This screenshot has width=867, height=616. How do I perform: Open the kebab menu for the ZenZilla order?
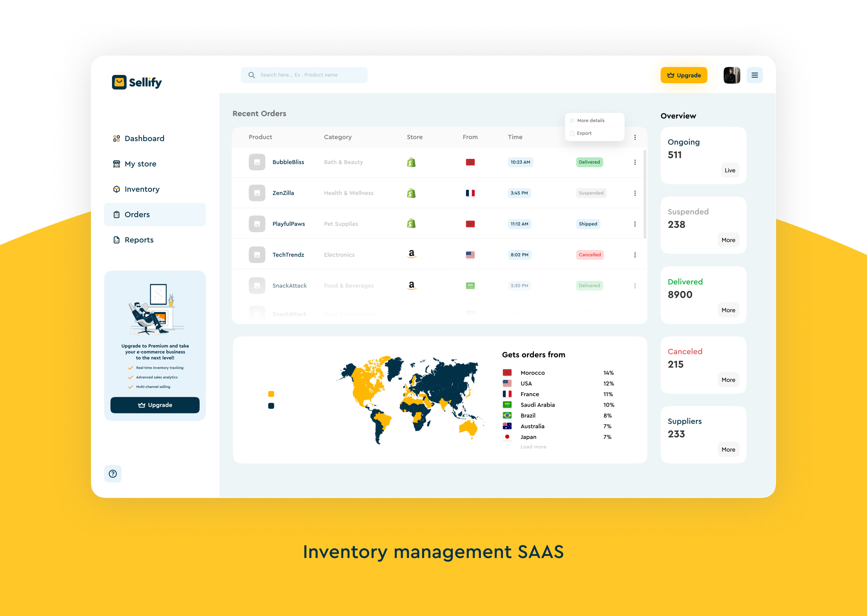[635, 193]
